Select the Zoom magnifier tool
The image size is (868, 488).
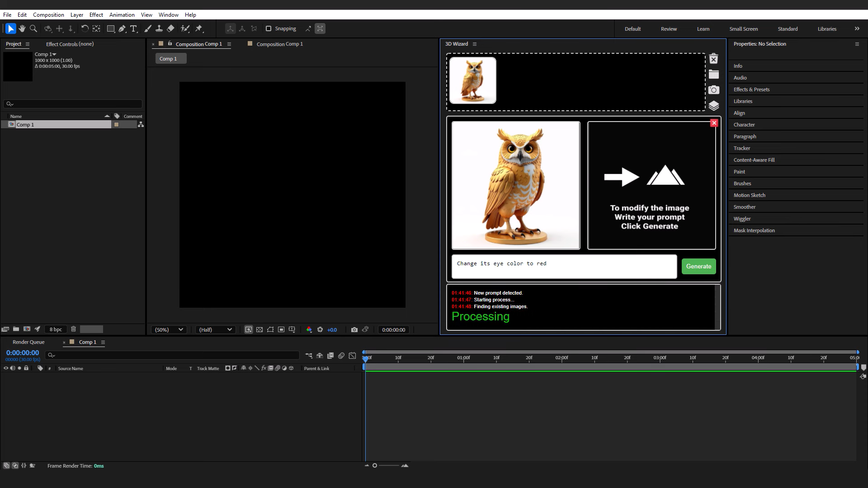click(33, 28)
